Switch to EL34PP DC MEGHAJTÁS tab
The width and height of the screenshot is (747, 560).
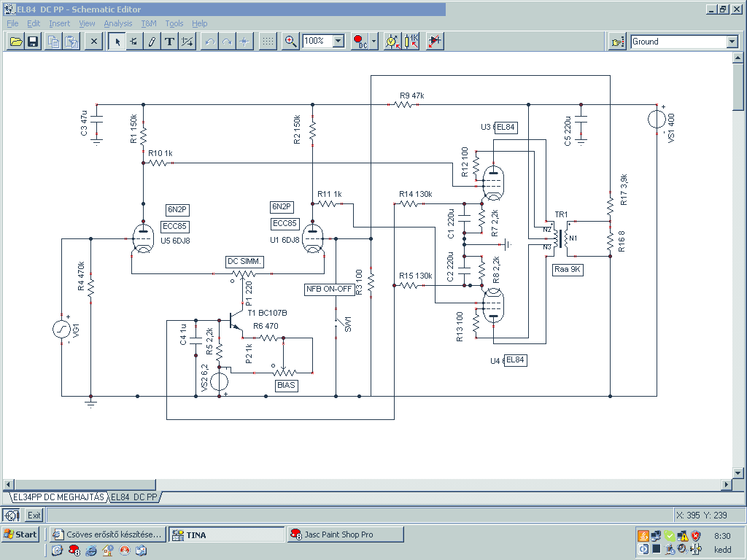pyautogui.click(x=58, y=497)
